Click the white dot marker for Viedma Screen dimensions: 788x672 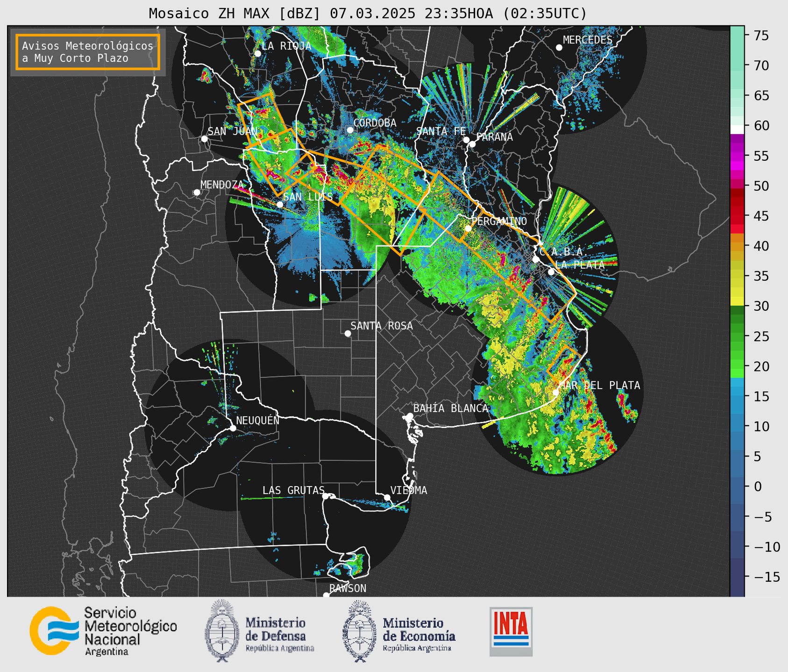[387, 497]
